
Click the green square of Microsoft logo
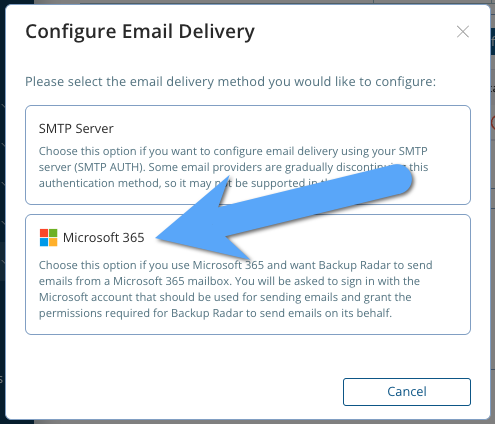pyautogui.click(x=53, y=233)
